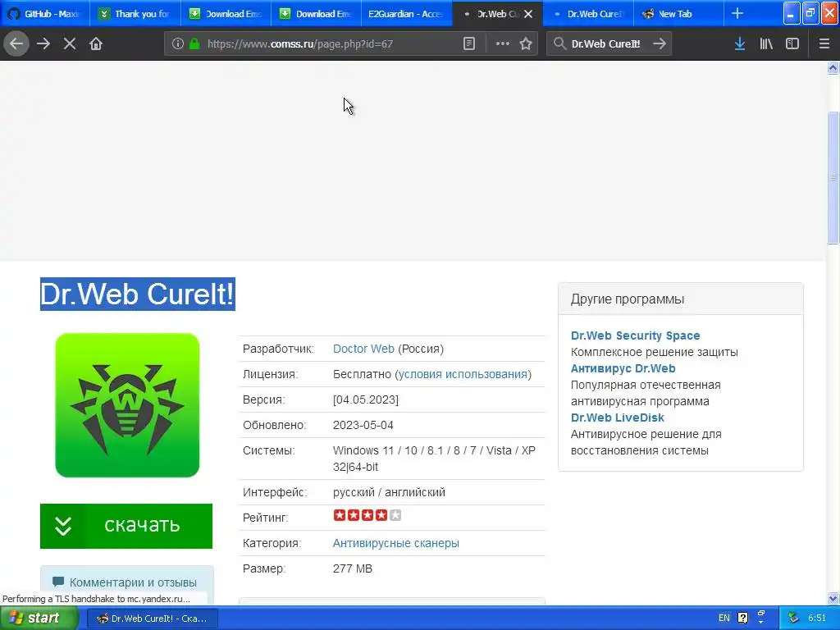The height and width of the screenshot is (630, 840).
Task: Click the tray icon next to clock
Action: pos(793,619)
